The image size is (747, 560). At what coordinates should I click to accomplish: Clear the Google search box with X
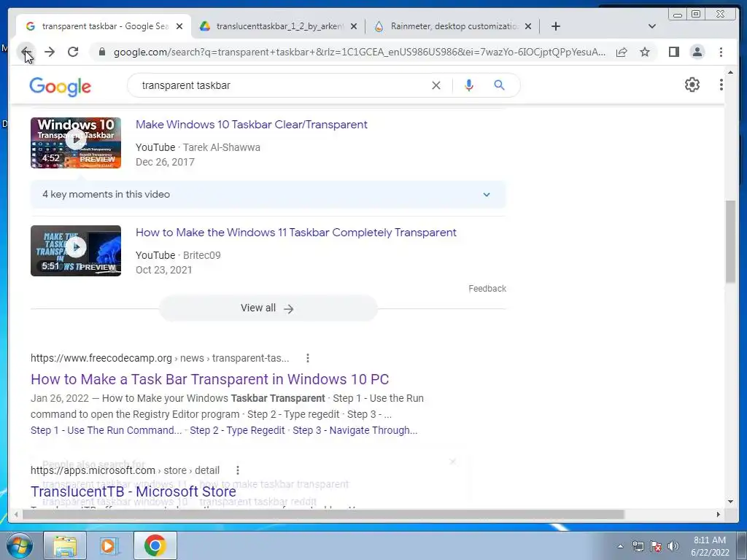coord(436,85)
